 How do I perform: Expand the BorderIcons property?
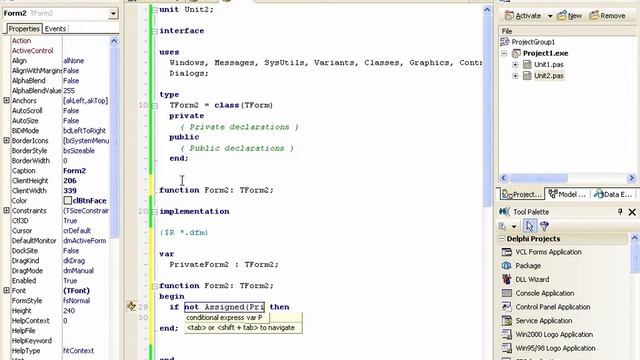point(7,140)
